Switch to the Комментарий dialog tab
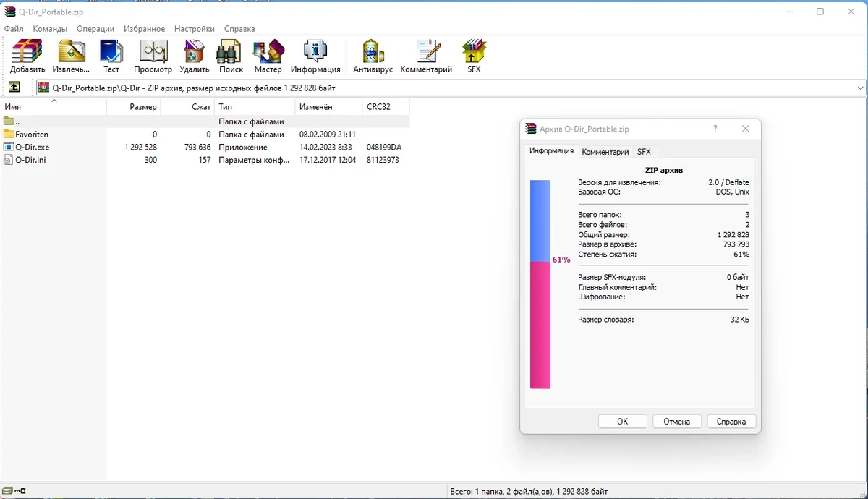The height and width of the screenshot is (499, 868). [x=605, y=152]
